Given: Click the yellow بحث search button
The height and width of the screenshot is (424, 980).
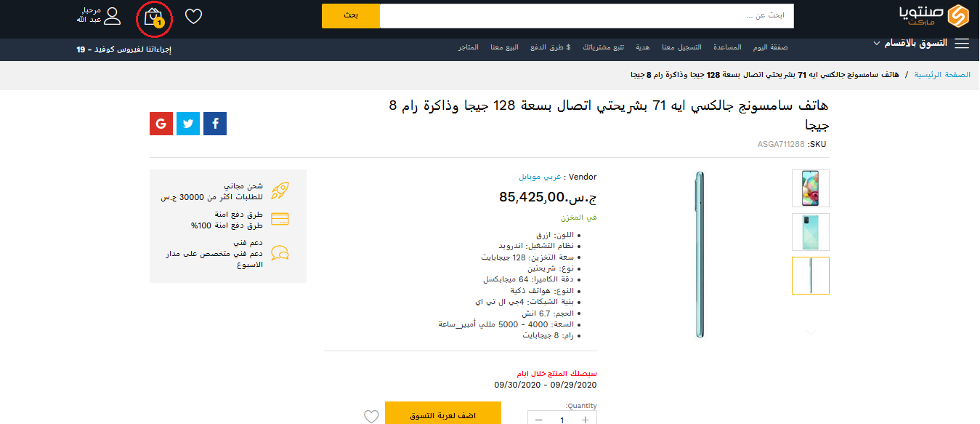Looking at the screenshot, I should point(351,16).
